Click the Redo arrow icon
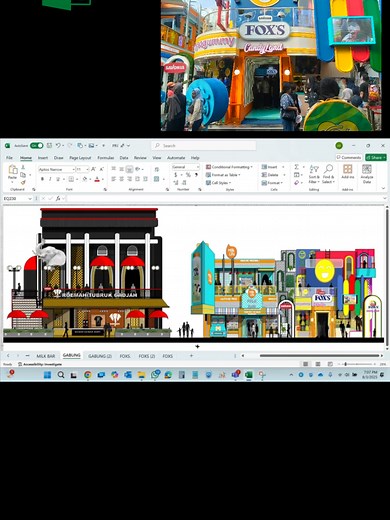The image size is (390, 520). tap(69, 146)
